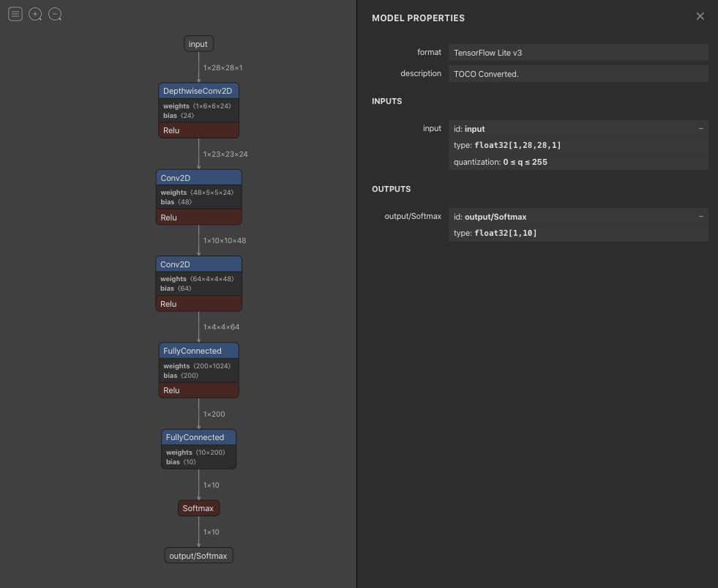Click the zoom in magnifier icon
This screenshot has height=588, width=718.
(35, 14)
